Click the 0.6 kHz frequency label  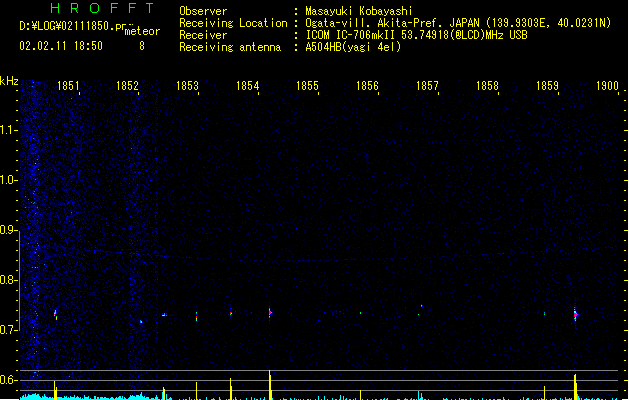[x=8, y=380]
